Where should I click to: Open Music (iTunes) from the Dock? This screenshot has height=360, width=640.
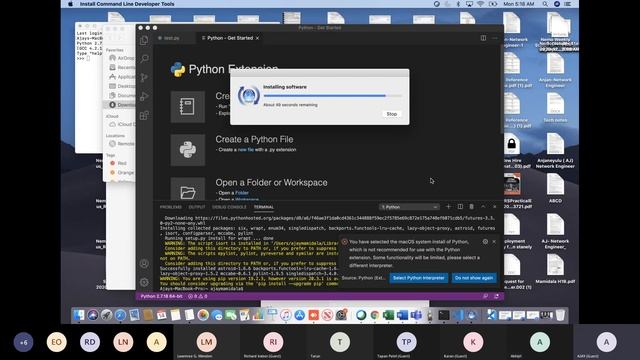click(x=286, y=315)
